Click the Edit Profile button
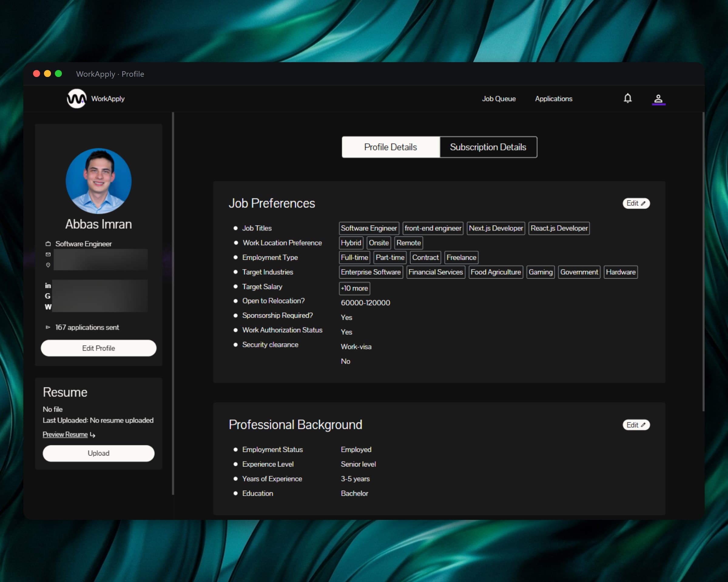Image resolution: width=728 pixels, height=582 pixels. 99,348
